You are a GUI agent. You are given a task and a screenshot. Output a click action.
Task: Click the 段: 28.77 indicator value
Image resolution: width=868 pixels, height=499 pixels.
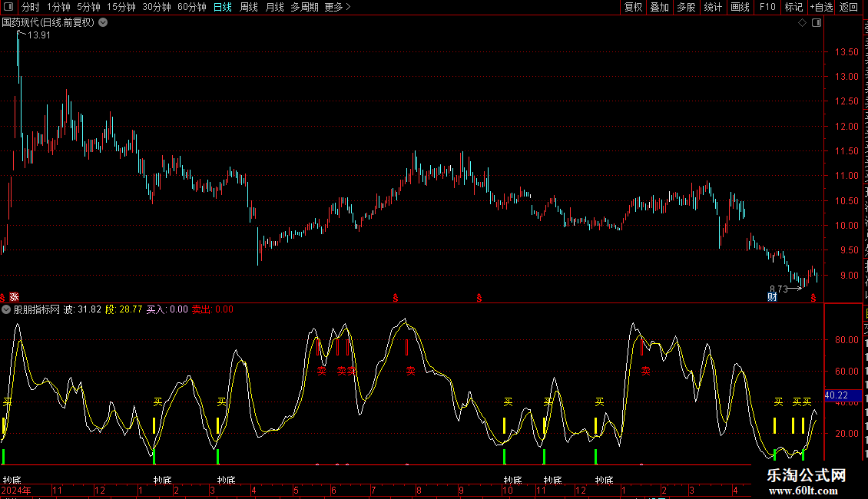pyautogui.click(x=124, y=309)
